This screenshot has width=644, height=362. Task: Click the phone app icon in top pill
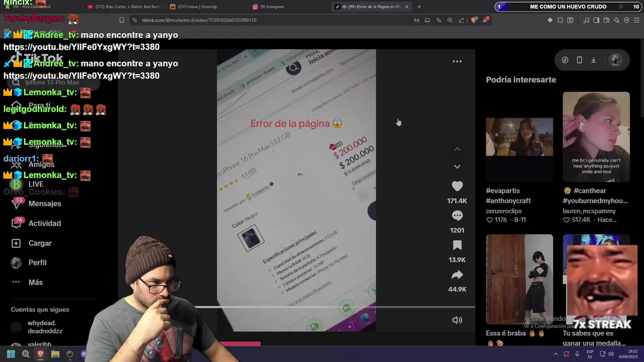point(579,60)
